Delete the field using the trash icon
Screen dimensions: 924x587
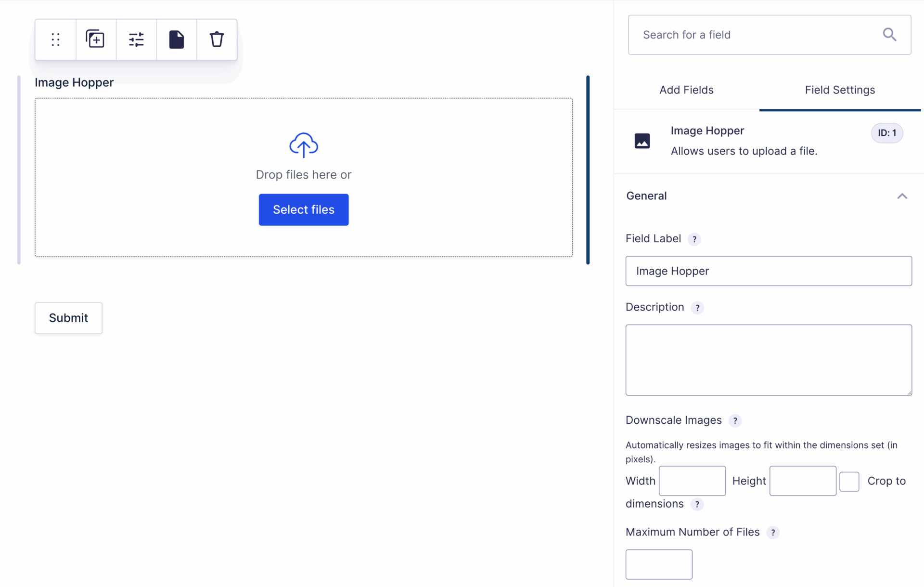coord(217,39)
